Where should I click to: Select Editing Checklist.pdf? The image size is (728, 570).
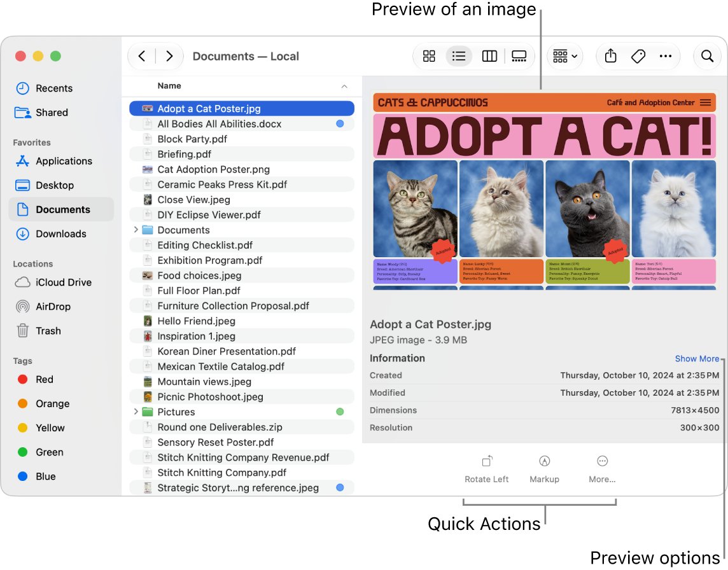(x=241, y=245)
